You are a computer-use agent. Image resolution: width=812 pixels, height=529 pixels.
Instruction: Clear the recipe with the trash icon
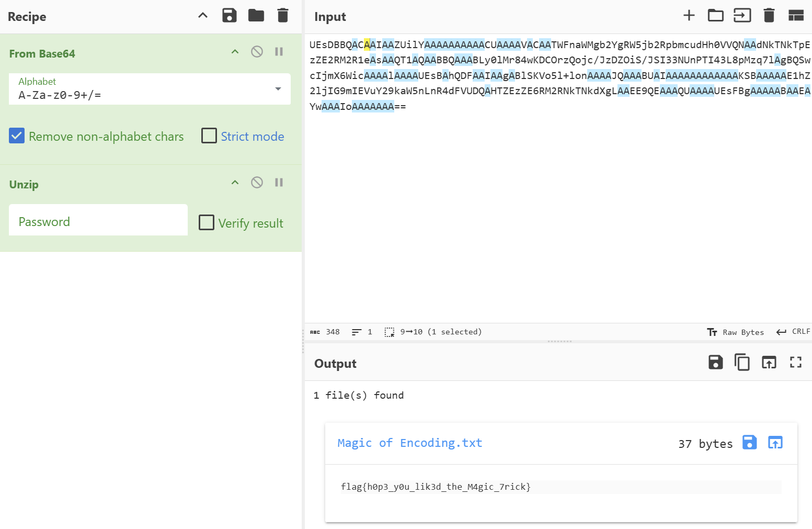pyautogui.click(x=282, y=16)
